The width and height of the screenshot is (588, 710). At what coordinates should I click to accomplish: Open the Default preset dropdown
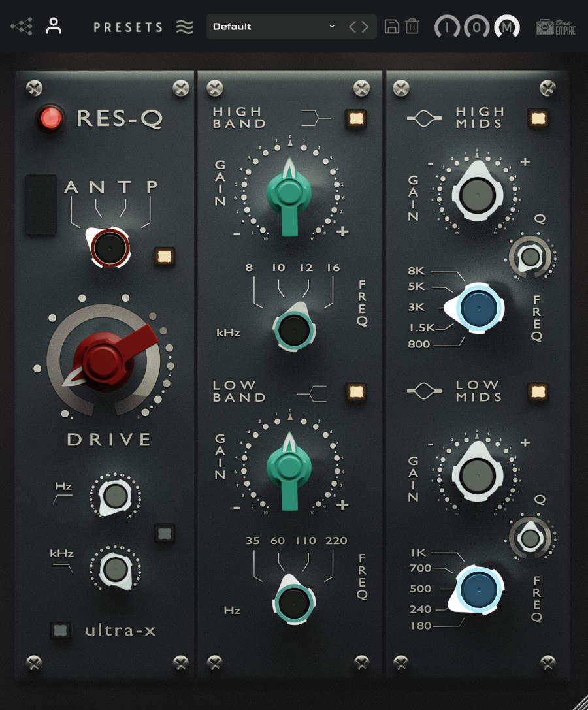click(x=274, y=26)
